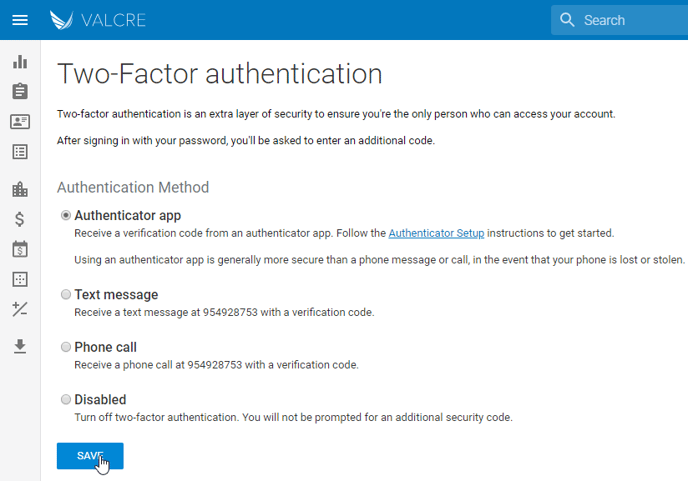Open the calendar dollar icon in sidebar

20,249
